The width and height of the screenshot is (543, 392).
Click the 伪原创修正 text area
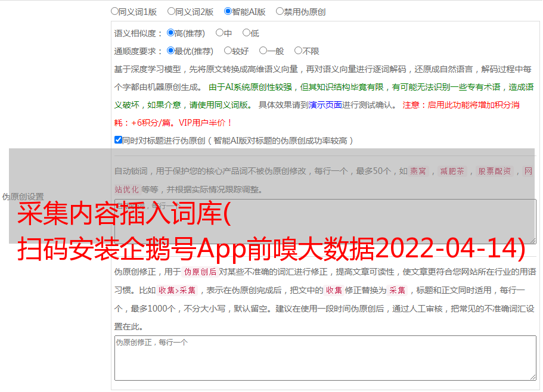point(325,358)
